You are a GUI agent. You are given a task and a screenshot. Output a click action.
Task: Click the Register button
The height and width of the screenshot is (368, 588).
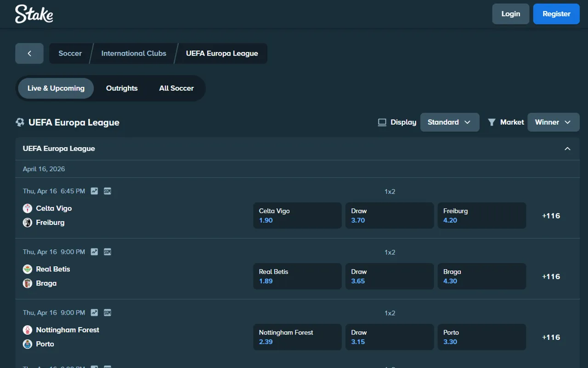[x=556, y=14]
